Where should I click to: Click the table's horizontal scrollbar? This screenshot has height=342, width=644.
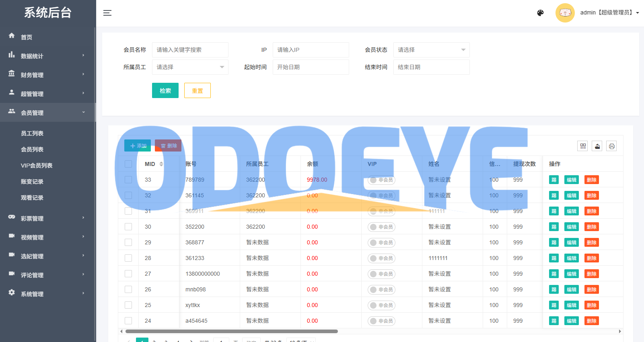pyautogui.click(x=231, y=332)
